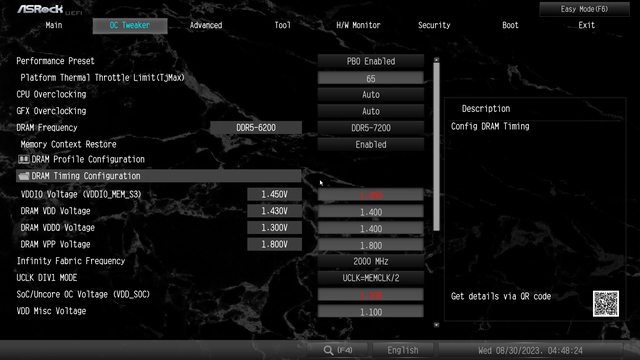
Task: Select DRAM Timing Configuration row
Action: click(x=159, y=176)
